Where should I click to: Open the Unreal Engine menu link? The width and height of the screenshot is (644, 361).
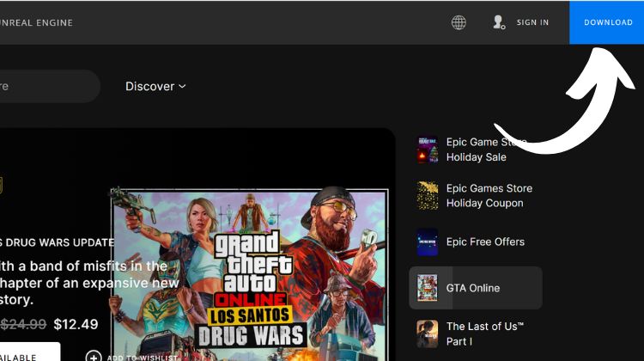tap(36, 22)
